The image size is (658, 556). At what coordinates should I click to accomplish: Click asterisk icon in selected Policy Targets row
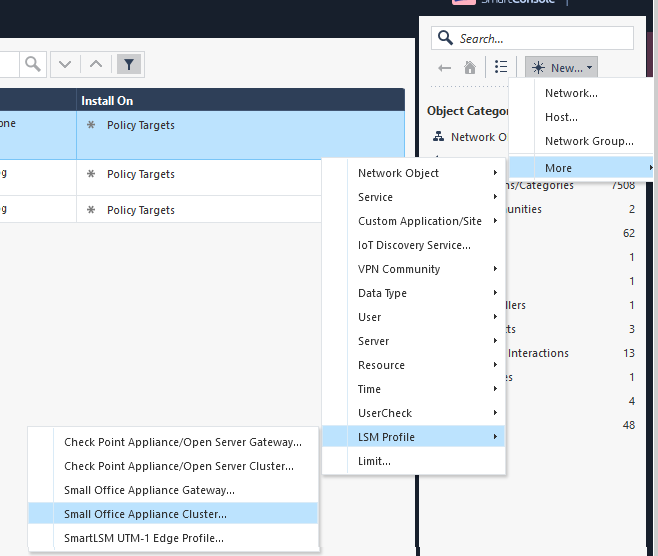coord(91,126)
